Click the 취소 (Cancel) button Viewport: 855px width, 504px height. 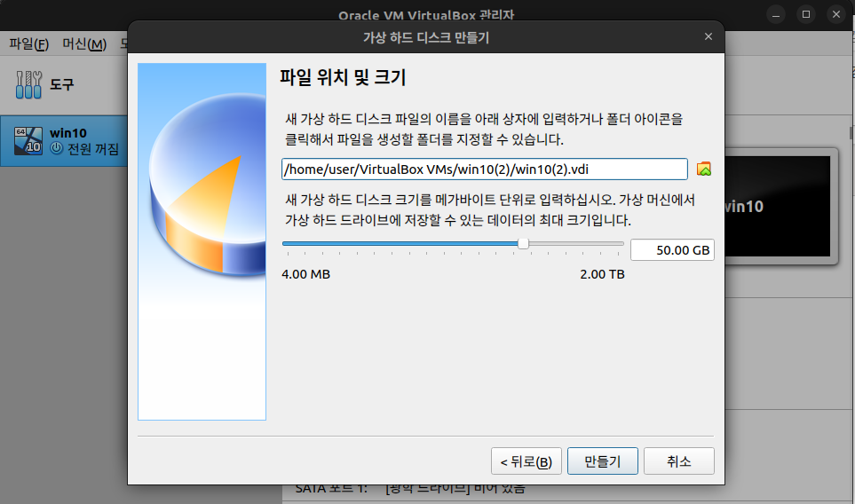[x=679, y=461]
